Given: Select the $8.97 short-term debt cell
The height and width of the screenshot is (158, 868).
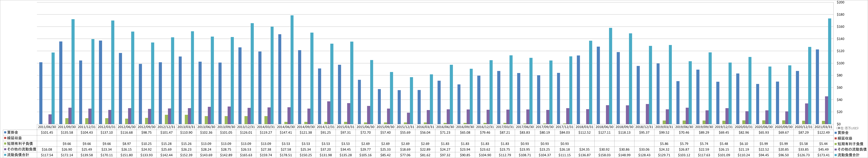Looking at the screenshot, I should point(127,144).
